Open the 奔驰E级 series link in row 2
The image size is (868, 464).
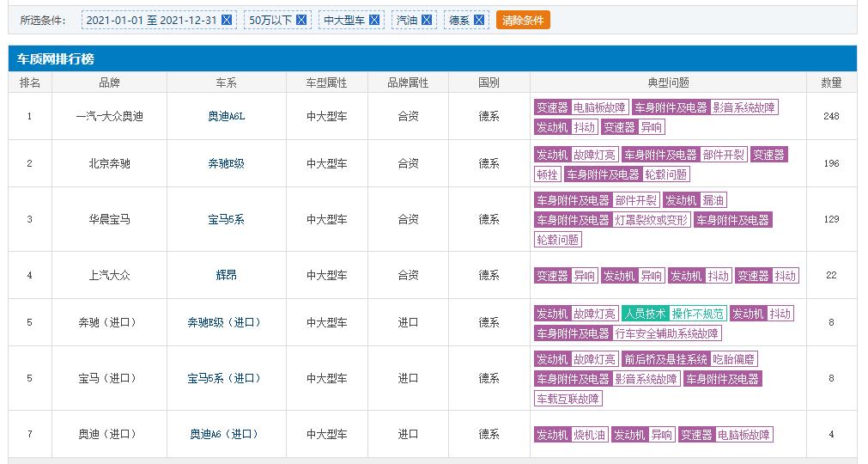[x=226, y=163]
